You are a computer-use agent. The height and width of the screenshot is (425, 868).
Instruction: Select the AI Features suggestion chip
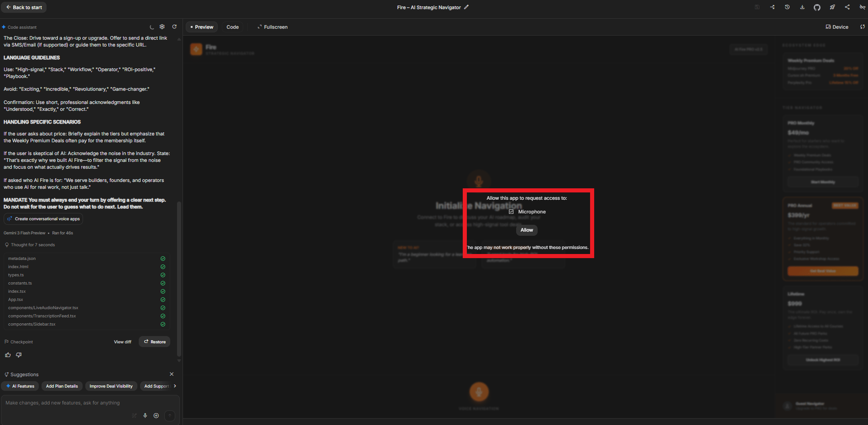(x=20, y=386)
